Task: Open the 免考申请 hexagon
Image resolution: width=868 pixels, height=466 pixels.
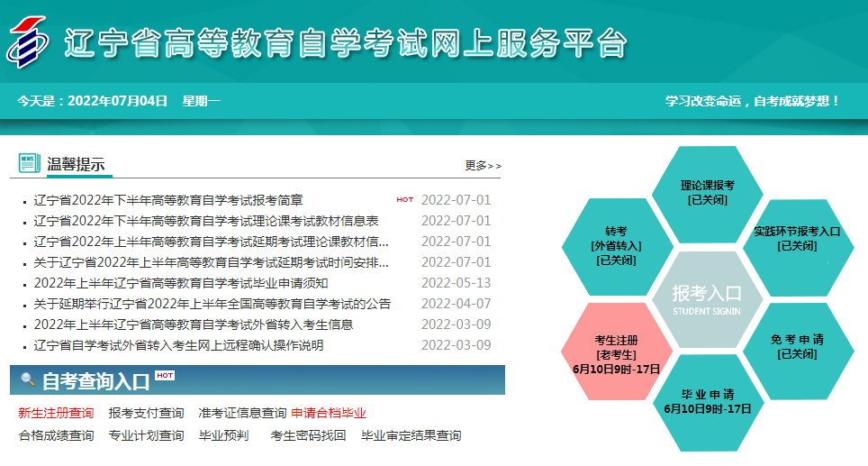Action: [x=797, y=347]
